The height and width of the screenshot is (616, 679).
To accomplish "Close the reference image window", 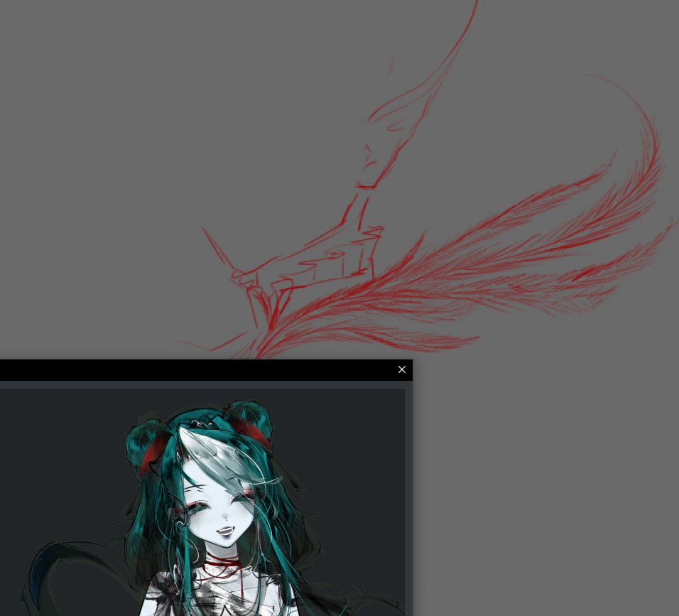I will point(401,369).
